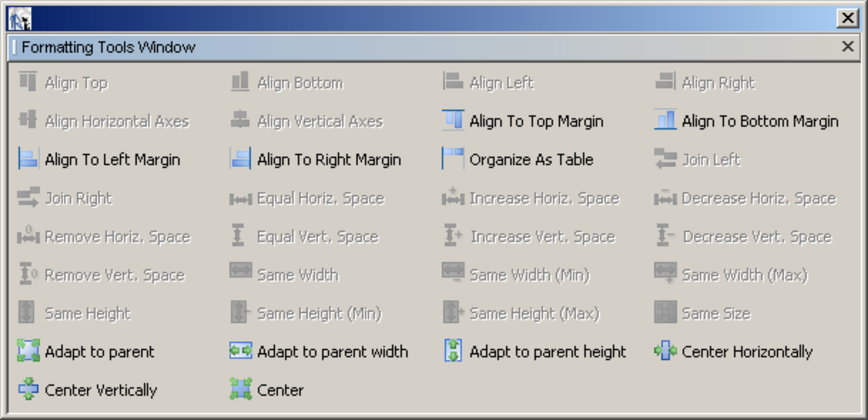
Task: Click the Center Horizontally icon
Action: (x=665, y=351)
